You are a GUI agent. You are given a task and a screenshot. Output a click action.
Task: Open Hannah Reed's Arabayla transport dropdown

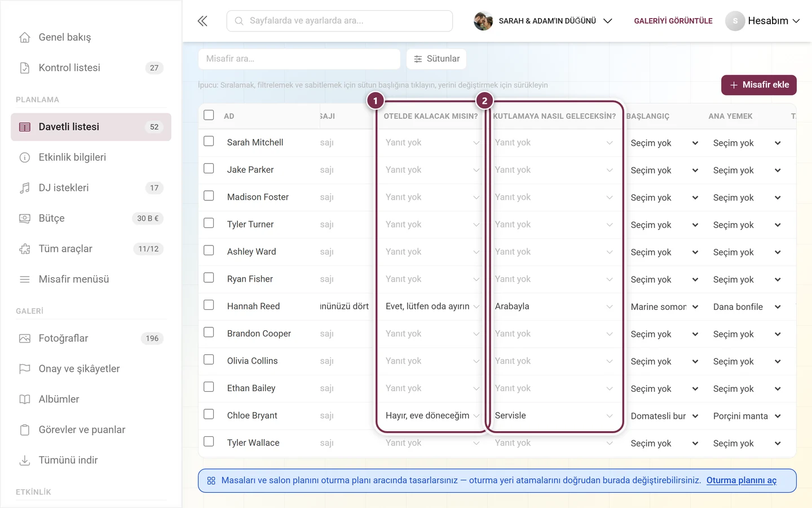[x=554, y=306]
